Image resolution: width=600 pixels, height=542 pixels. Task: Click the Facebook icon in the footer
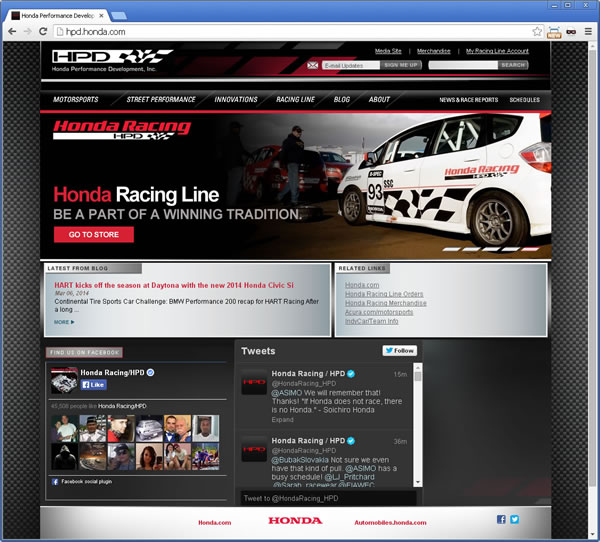[502, 520]
